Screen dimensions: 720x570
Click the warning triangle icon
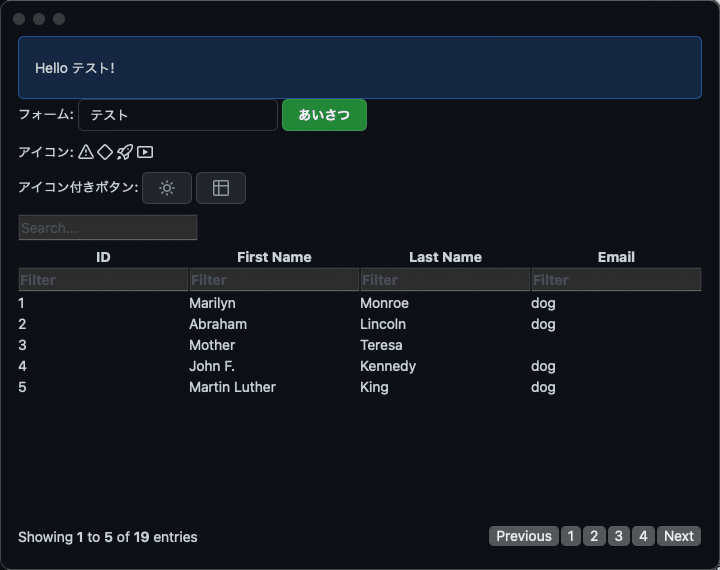pos(86,152)
